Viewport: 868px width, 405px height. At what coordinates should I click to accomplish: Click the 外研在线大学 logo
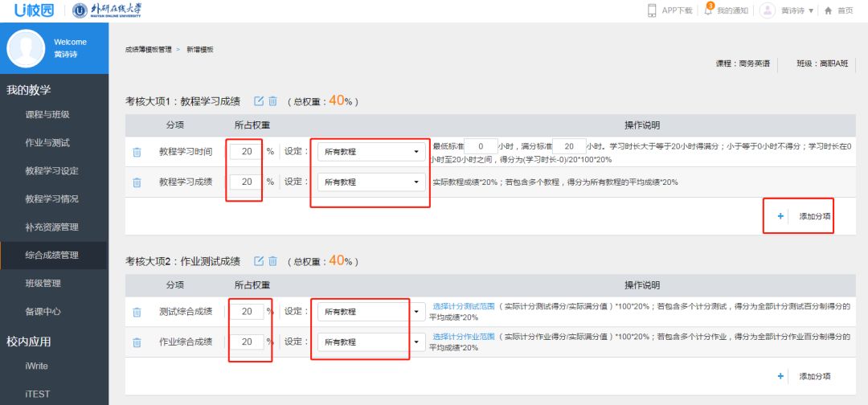point(107,10)
